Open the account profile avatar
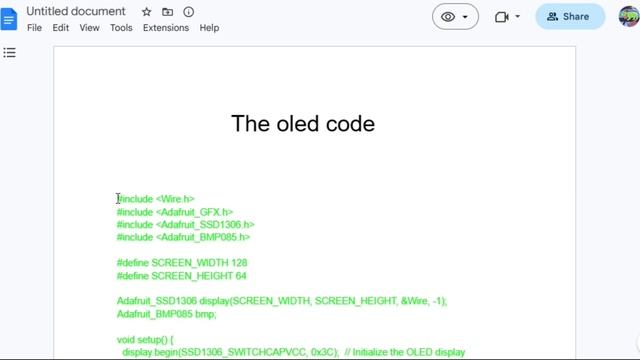This screenshot has width=640, height=360. point(629,17)
